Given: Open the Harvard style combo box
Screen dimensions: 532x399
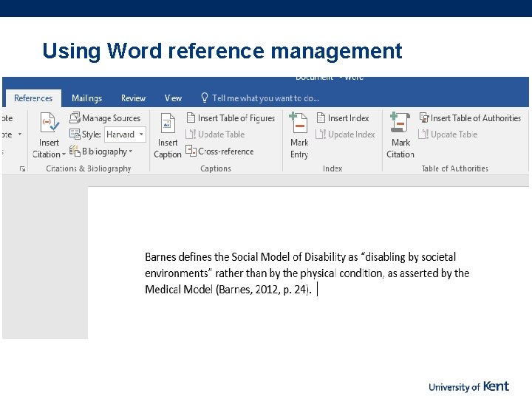Looking at the screenshot, I should [x=125, y=134].
